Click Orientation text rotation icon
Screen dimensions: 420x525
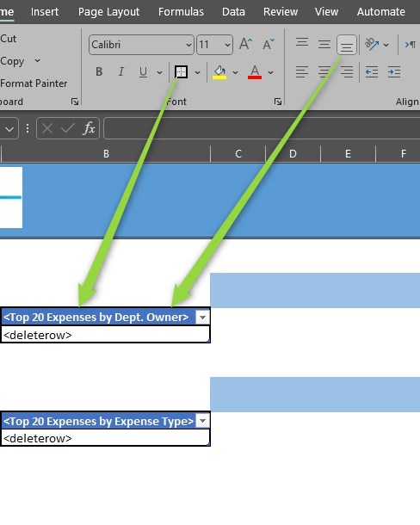tap(372, 45)
